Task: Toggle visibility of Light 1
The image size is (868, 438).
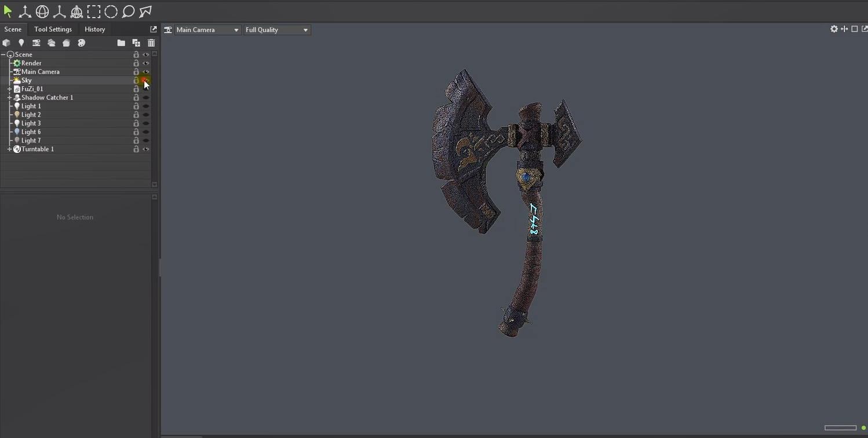Action: point(146,106)
